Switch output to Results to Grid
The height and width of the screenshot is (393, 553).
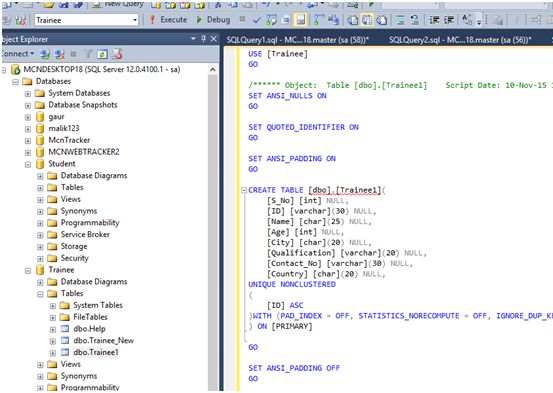[x=367, y=20]
